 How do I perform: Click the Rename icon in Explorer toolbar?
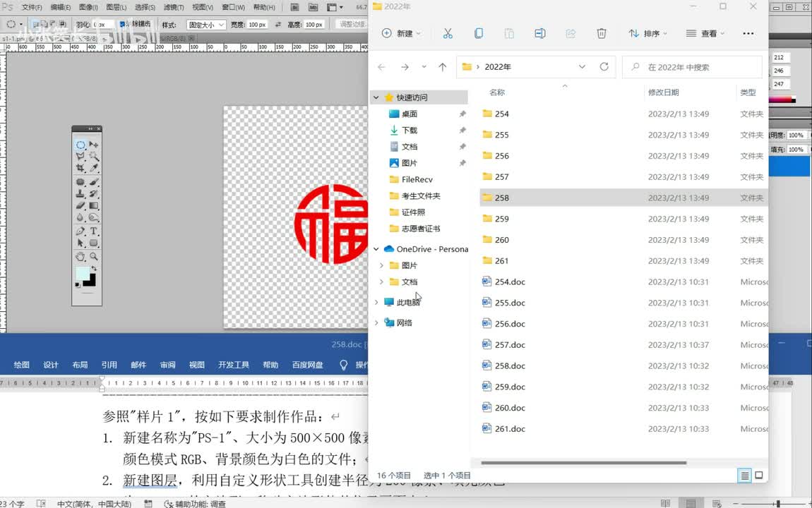tap(539, 34)
